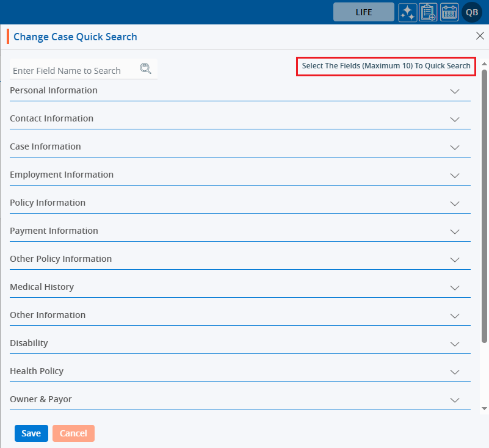
Task: Click the magnifier search icon
Action: (x=145, y=68)
